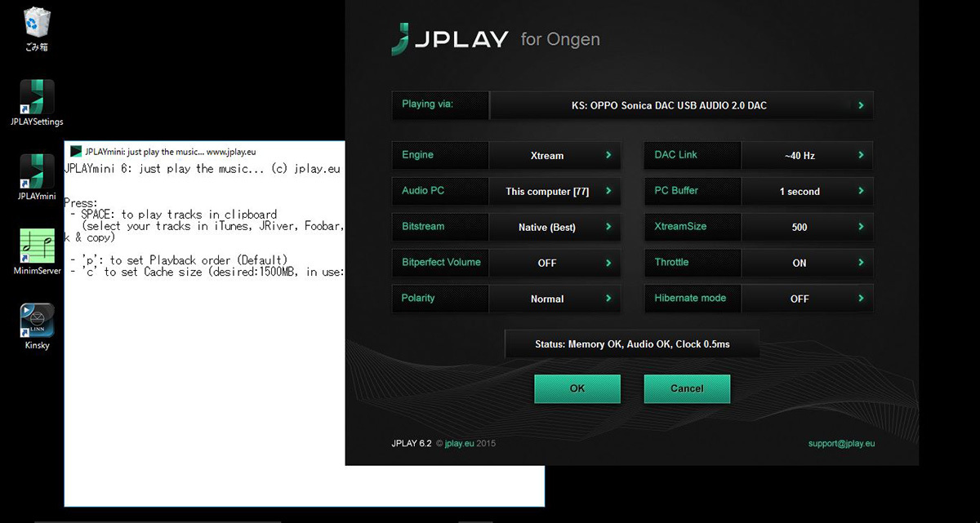Screen dimensions: 980x523
Task: Open the support@jplay.eu email link
Action: click(x=841, y=444)
